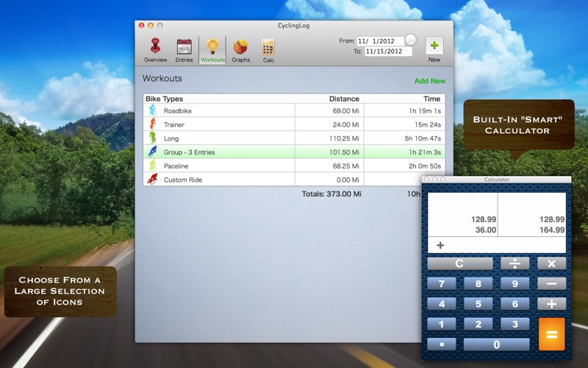Launch the Calc tool in toolbar

pos(268,49)
